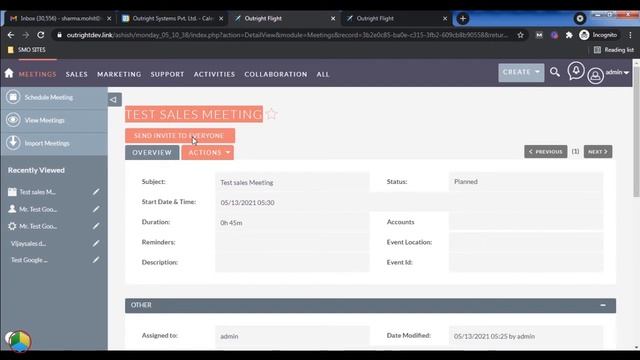Screen dimensions: 640x360
Task: Open the ALL modules menu
Action: [323, 74]
